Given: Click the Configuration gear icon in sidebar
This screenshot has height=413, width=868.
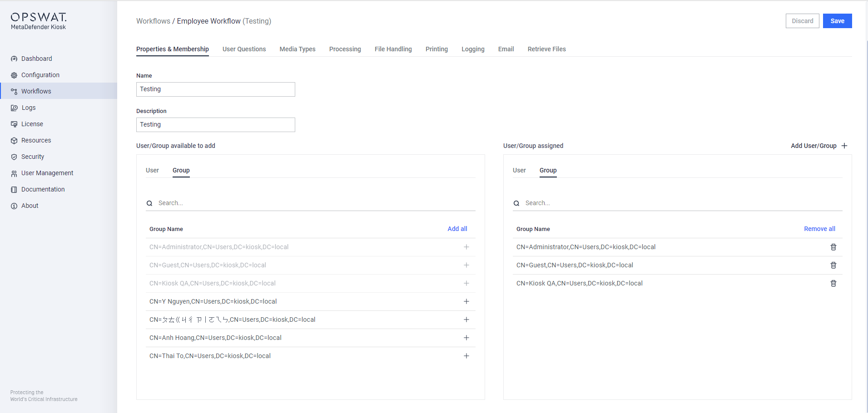Looking at the screenshot, I should pyautogui.click(x=14, y=75).
